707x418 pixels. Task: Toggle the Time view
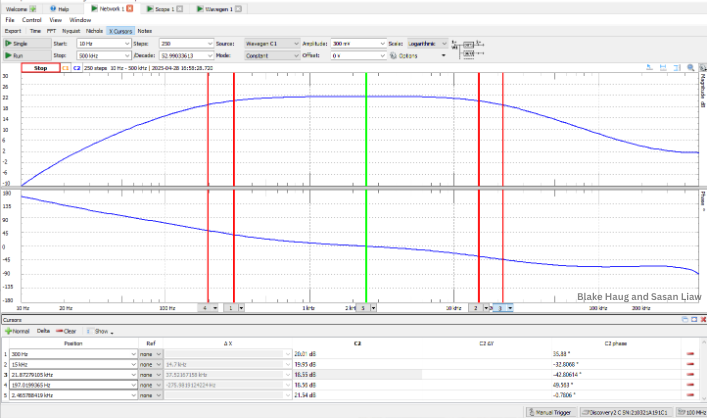[x=35, y=31]
